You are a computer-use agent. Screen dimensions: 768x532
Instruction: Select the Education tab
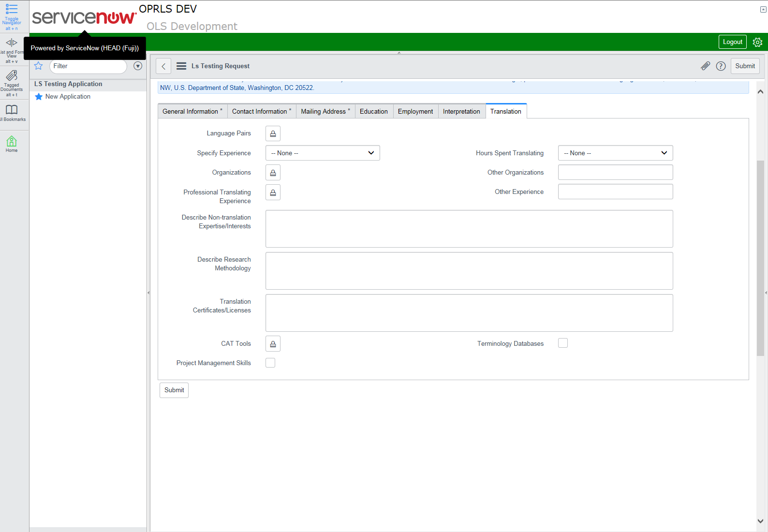[373, 112]
